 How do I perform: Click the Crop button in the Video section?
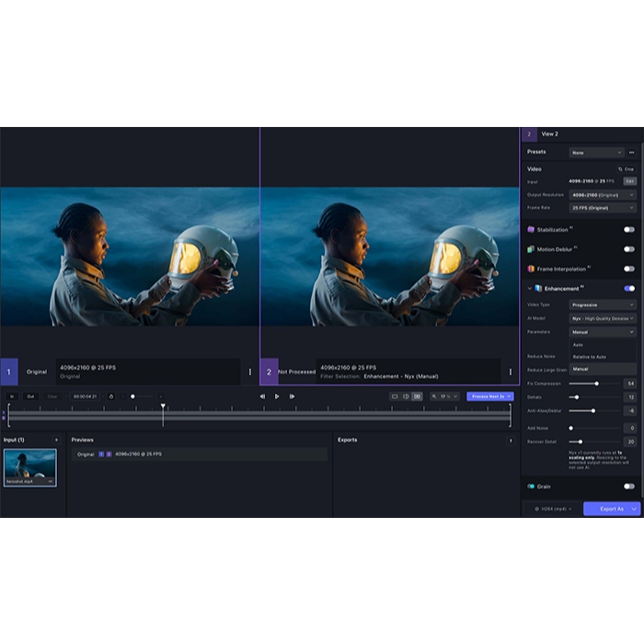point(627,169)
